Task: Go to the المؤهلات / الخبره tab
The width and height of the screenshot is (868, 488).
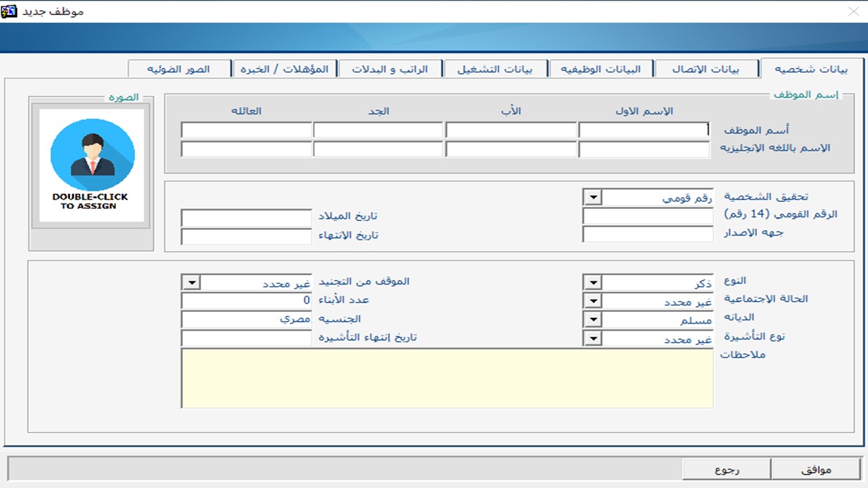Action: click(284, 69)
